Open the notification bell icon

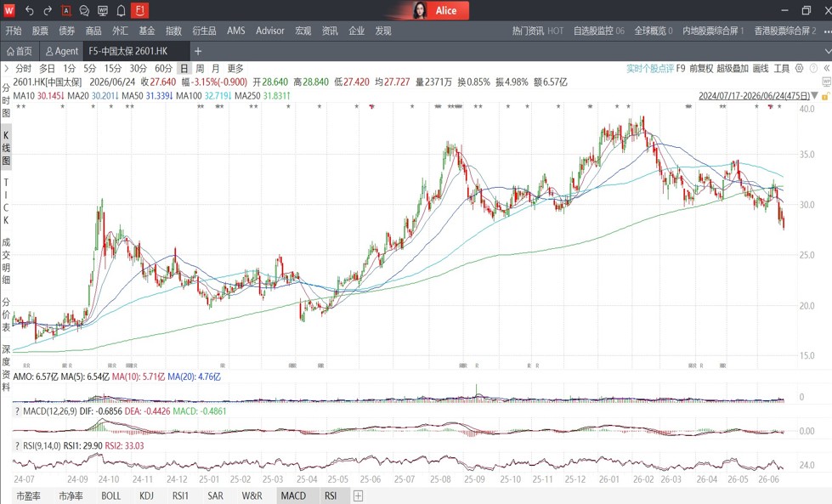[x=121, y=10]
